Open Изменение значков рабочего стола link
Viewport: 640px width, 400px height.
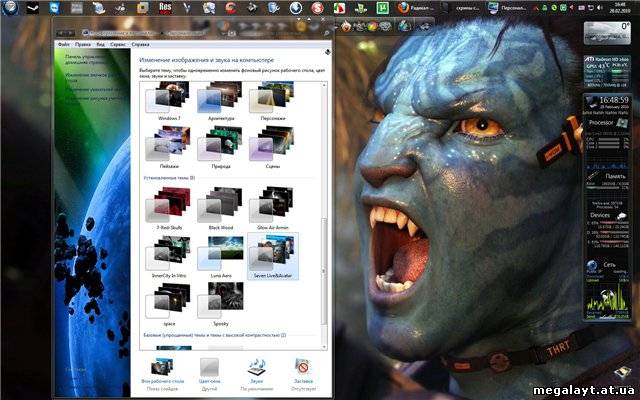[x=92, y=78]
